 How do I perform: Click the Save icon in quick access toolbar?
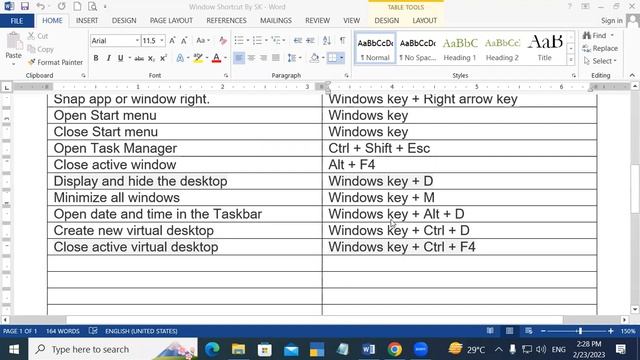[x=25, y=6]
